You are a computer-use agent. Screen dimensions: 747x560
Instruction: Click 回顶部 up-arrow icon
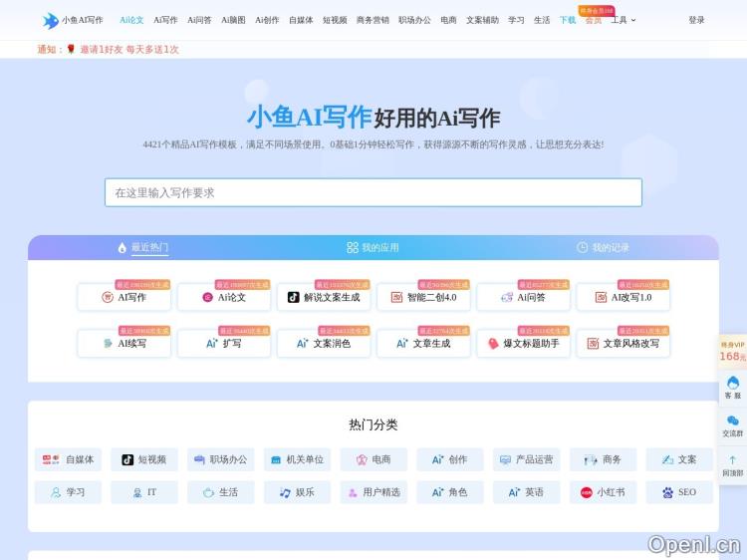pyautogui.click(x=733, y=460)
